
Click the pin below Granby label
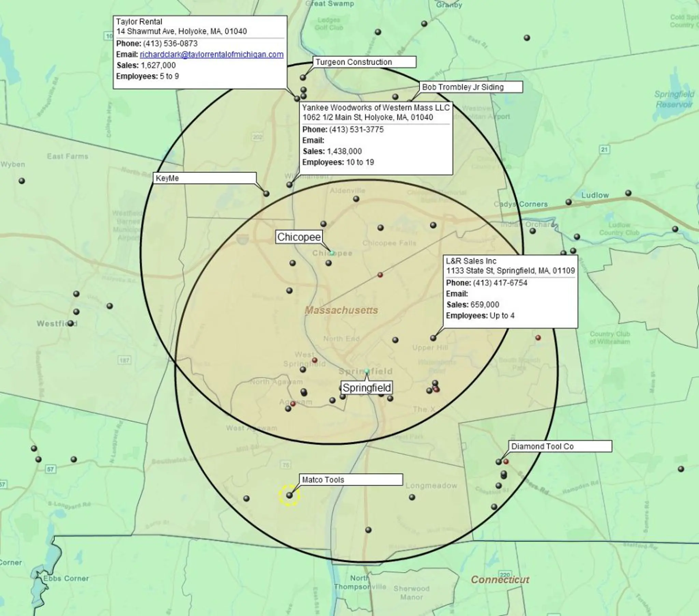[x=424, y=24]
